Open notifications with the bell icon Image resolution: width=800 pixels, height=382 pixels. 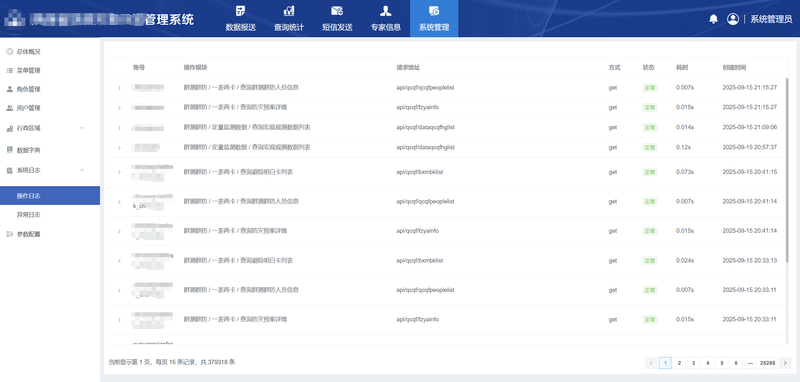(714, 19)
